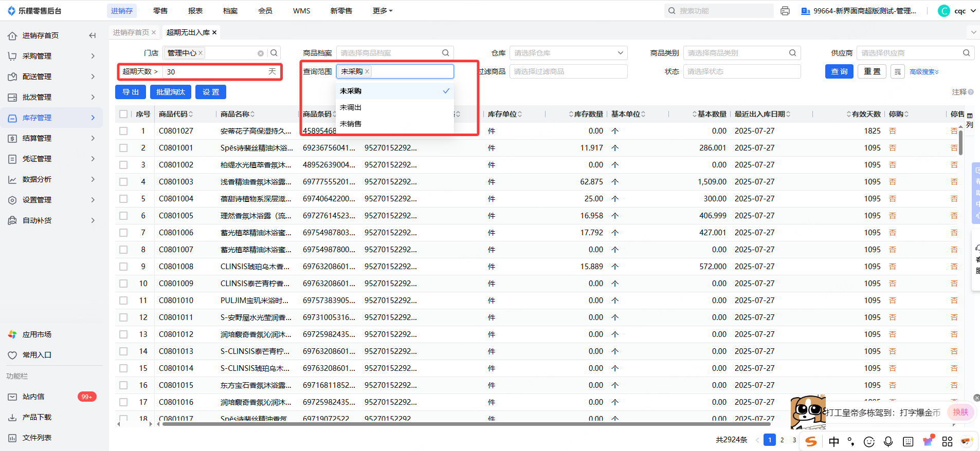Check the row for C0801002

[123, 165]
